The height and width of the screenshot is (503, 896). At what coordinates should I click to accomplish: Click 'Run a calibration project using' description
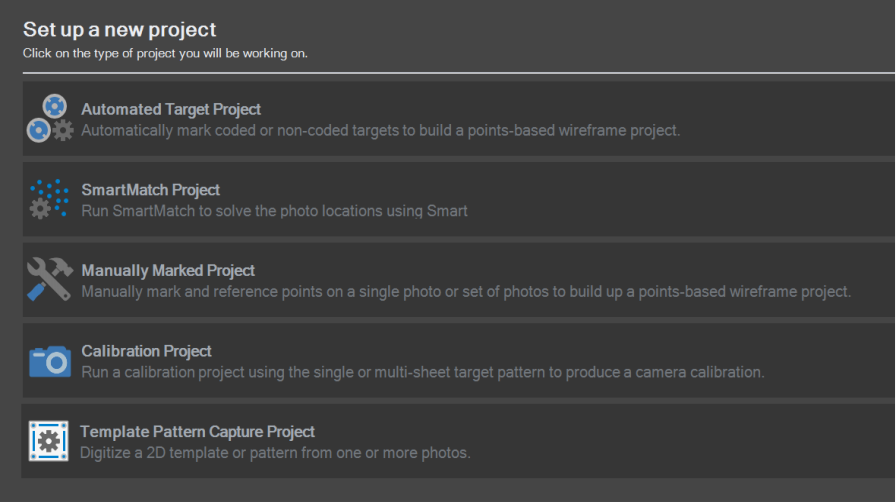422,372
